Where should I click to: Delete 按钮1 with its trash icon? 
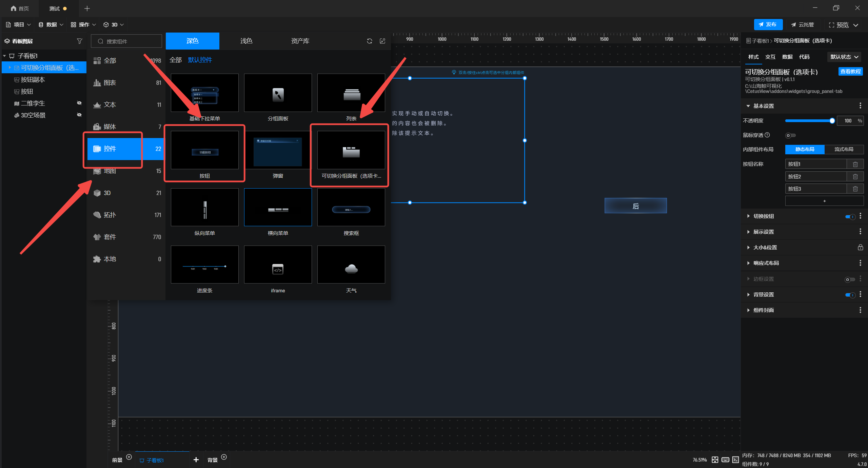click(855, 164)
